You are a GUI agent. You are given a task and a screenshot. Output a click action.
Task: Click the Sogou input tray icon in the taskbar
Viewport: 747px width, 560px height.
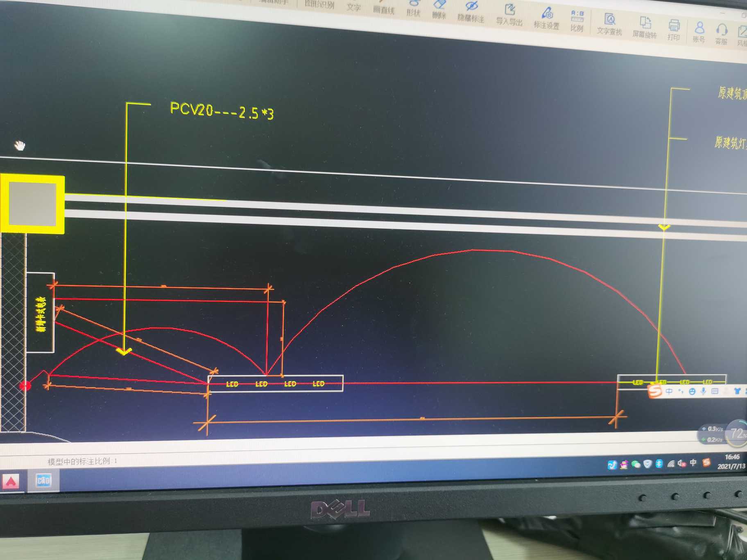click(706, 462)
